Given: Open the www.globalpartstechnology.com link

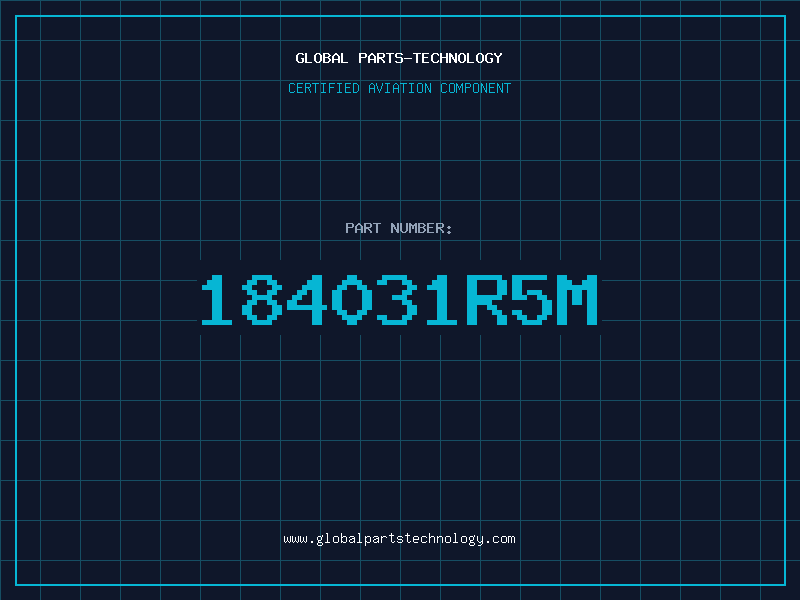Looking at the screenshot, I should click(x=399, y=539).
